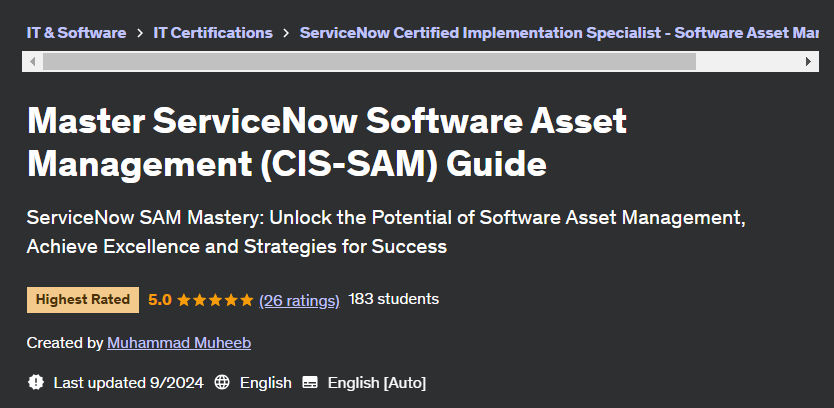Click the 5.0 rating score
Image resolution: width=834 pixels, height=408 pixels.
click(x=160, y=300)
